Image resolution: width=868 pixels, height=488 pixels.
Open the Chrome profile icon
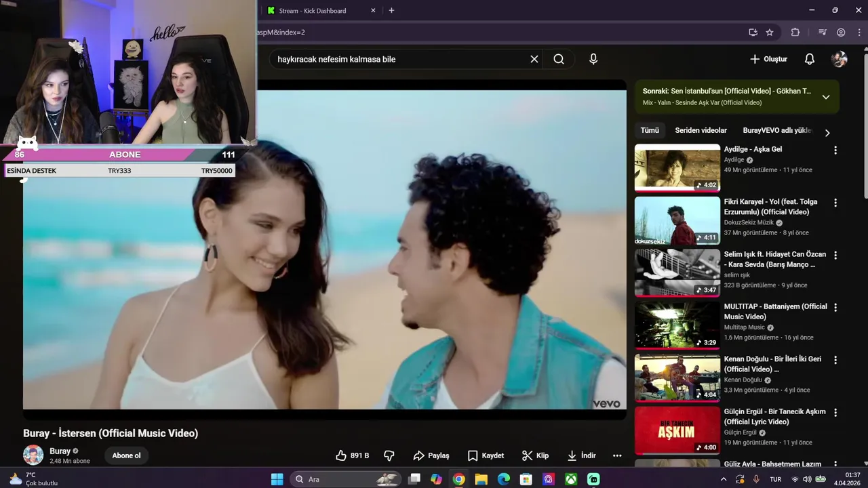pyautogui.click(x=841, y=32)
